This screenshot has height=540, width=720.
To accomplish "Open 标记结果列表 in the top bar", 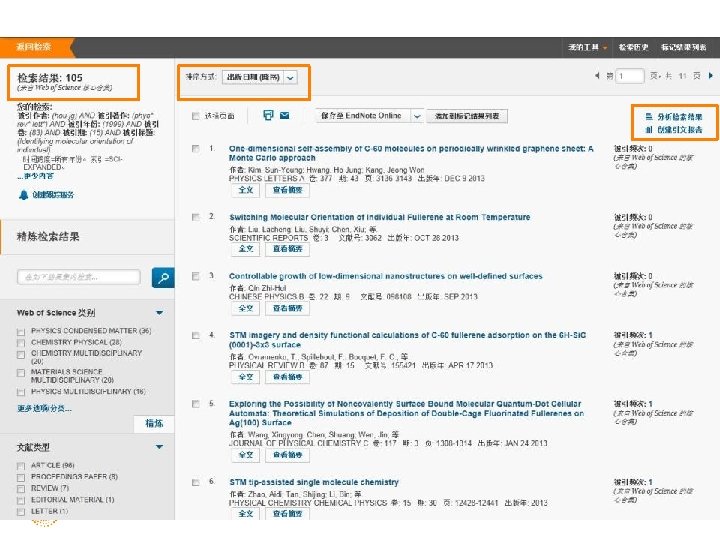I will (x=683, y=47).
